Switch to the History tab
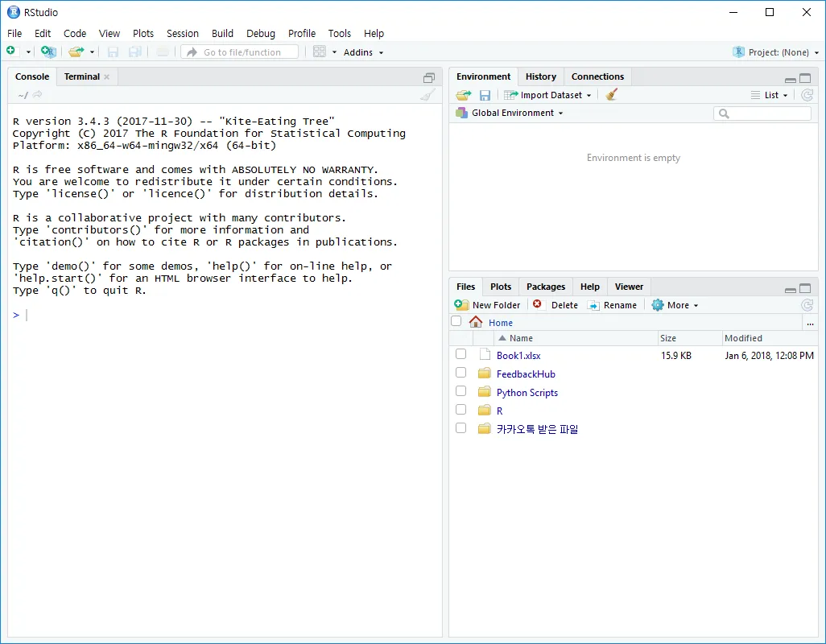 point(540,76)
